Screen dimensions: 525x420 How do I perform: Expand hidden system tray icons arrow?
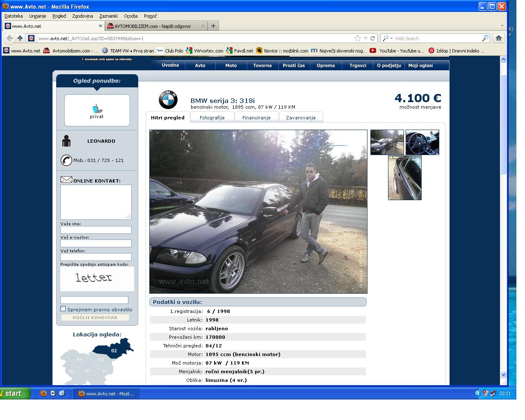coord(477,393)
